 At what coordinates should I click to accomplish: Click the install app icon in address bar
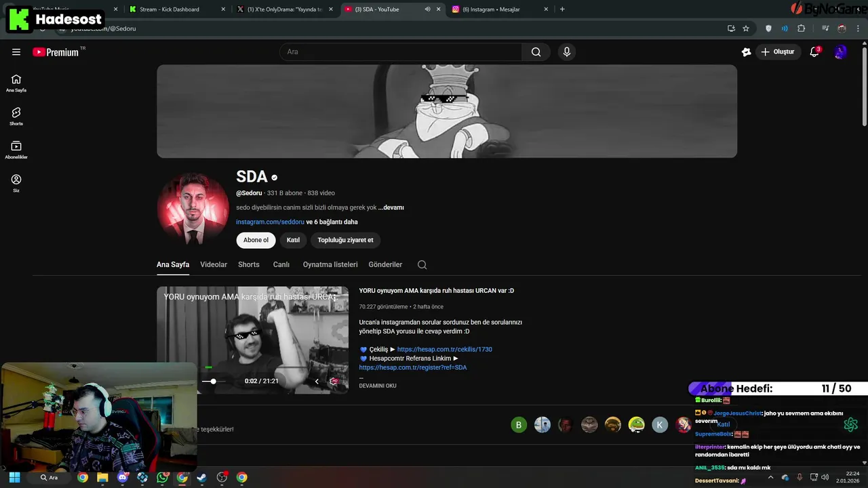731,28
